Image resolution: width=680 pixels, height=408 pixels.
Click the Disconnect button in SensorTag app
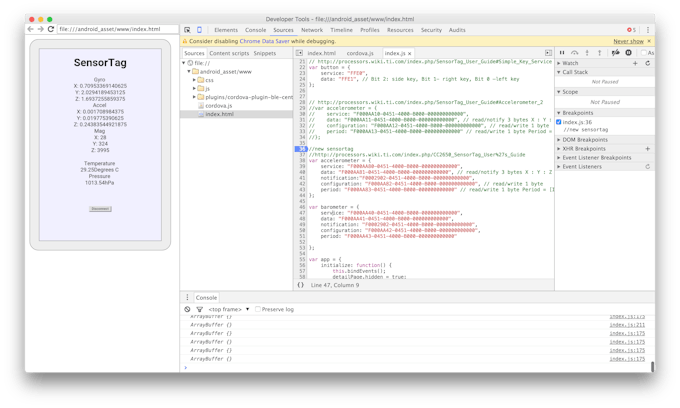[100, 209]
